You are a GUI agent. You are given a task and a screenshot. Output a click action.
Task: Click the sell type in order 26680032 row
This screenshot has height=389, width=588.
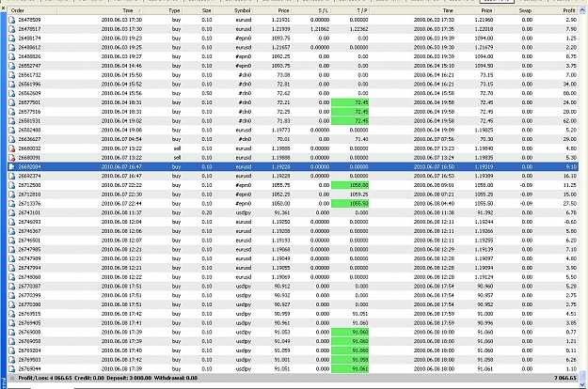[177, 148]
